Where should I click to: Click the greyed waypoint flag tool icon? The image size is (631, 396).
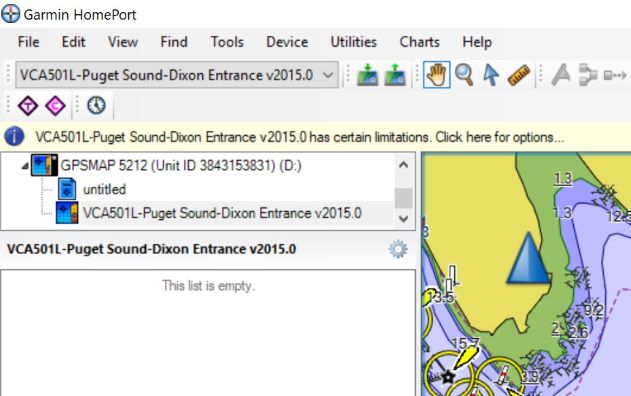(561, 75)
